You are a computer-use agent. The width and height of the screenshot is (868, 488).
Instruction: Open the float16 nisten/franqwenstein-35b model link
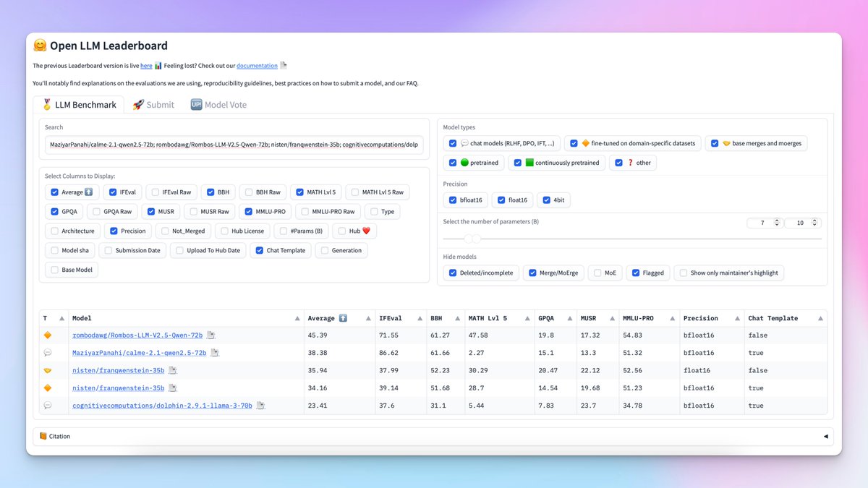click(119, 370)
